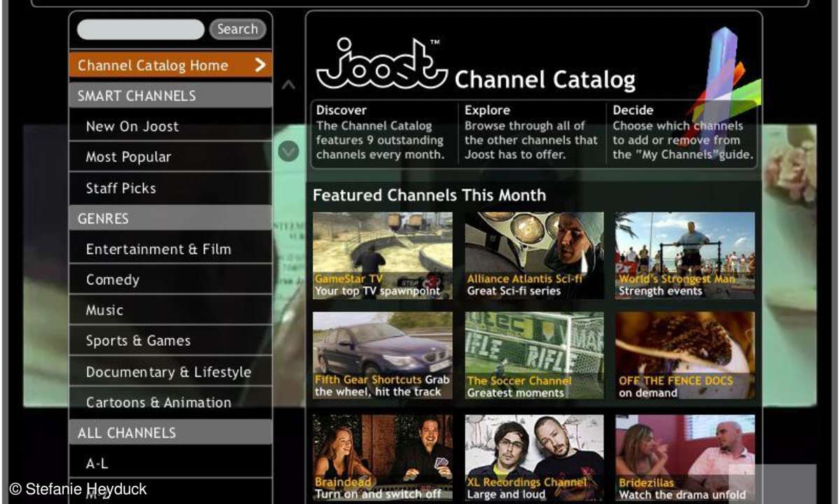Open Channel Catalog Home
Image resolution: width=840 pixels, height=504 pixels.
170,65
